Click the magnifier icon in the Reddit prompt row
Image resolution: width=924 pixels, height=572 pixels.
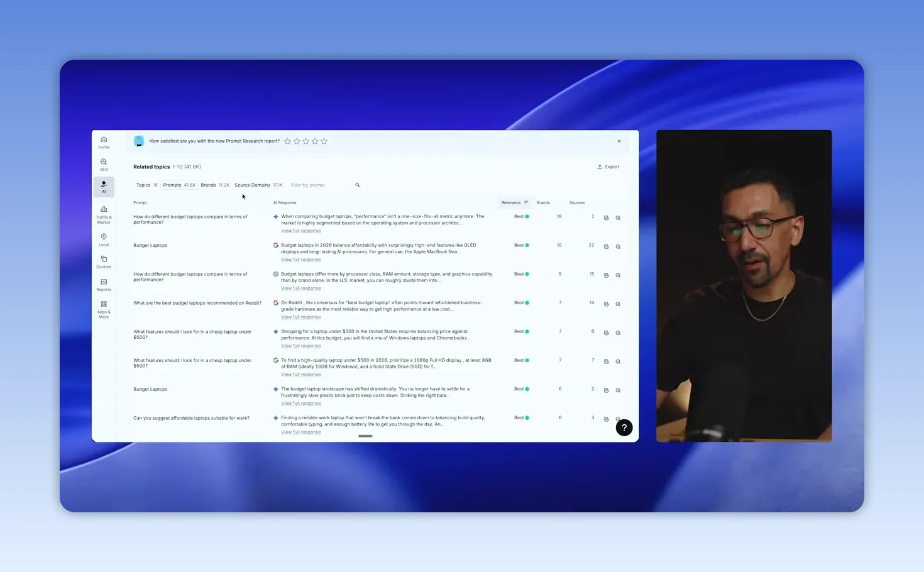pyautogui.click(x=618, y=304)
